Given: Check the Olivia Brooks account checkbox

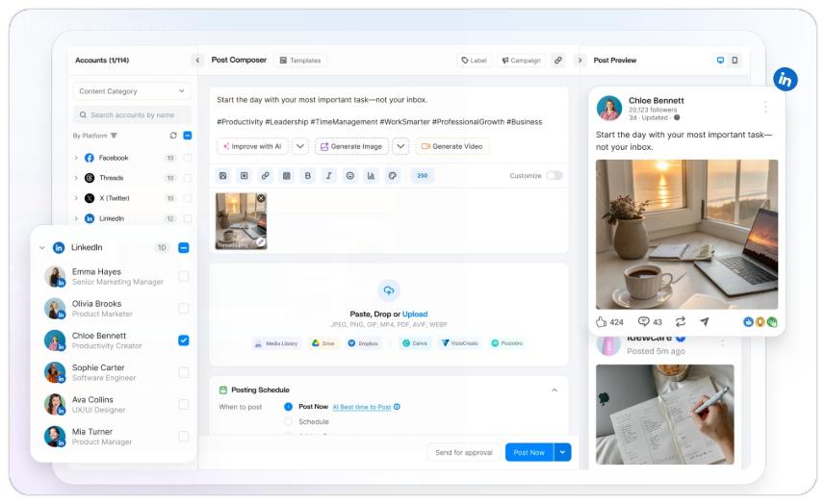Looking at the screenshot, I should [183, 309].
